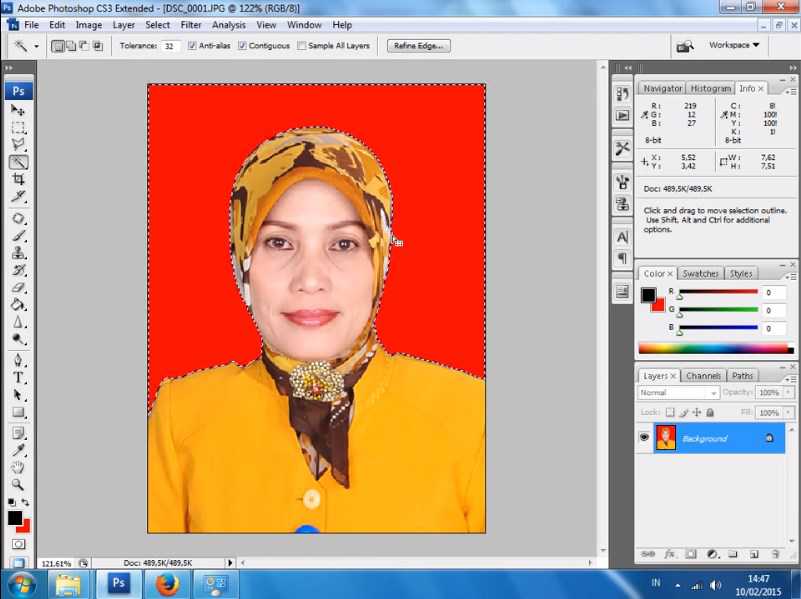Select the Slice tool

tap(18, 197)
